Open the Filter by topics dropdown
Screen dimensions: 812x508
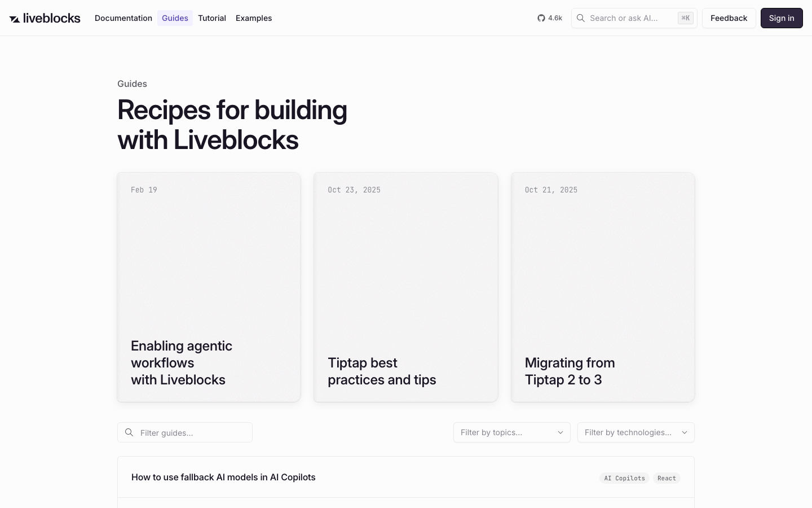(512, 432)
